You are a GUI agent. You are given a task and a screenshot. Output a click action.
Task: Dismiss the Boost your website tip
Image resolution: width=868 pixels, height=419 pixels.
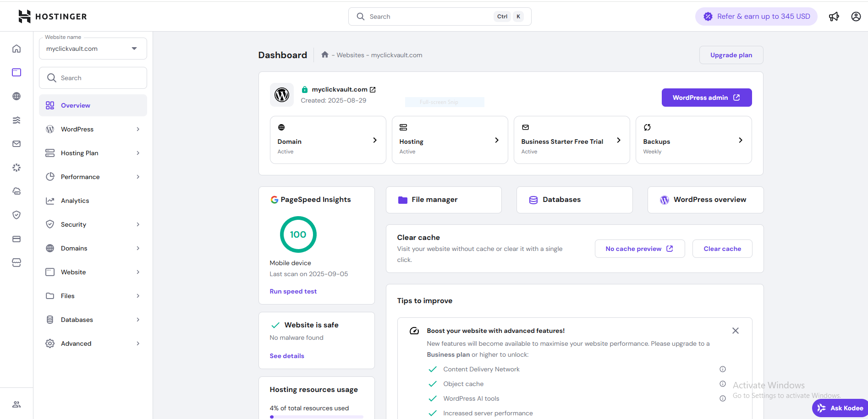(735, 331)
